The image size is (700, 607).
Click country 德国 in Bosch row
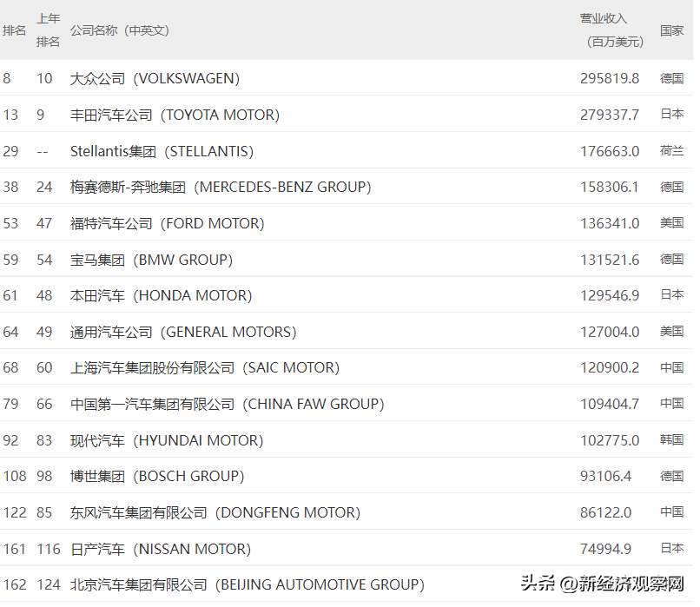point(671,476)
